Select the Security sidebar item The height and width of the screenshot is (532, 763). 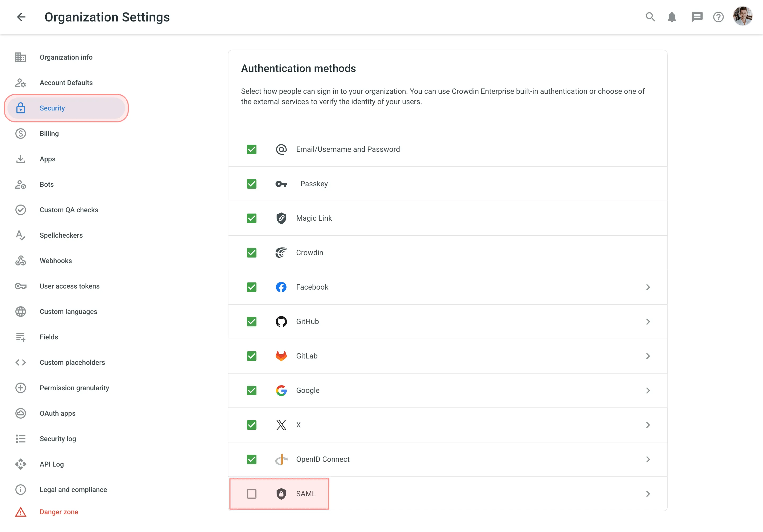click(x=52, y=108)
